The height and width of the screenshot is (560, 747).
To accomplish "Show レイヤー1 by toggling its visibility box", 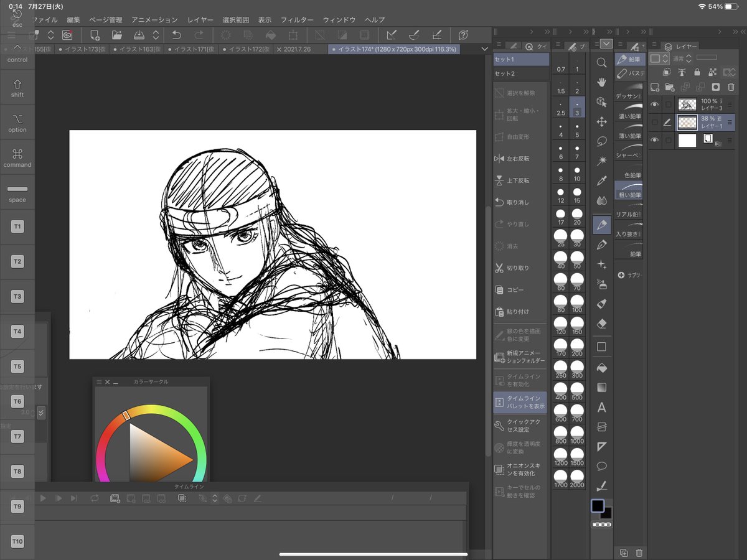I will coord(654,123).
